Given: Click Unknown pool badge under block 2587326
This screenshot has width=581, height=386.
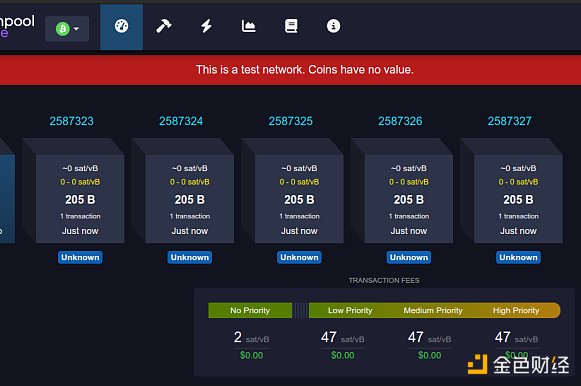Looking at the screenshot, I should [x=409, y=257].
